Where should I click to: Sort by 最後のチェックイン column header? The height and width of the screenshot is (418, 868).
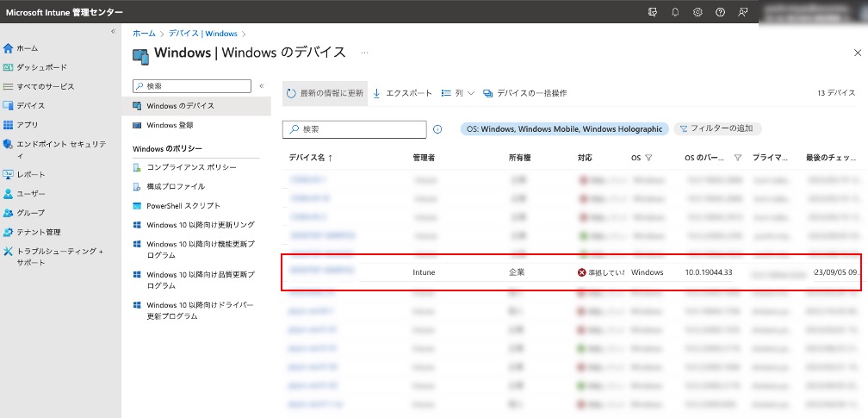[832, 158]
